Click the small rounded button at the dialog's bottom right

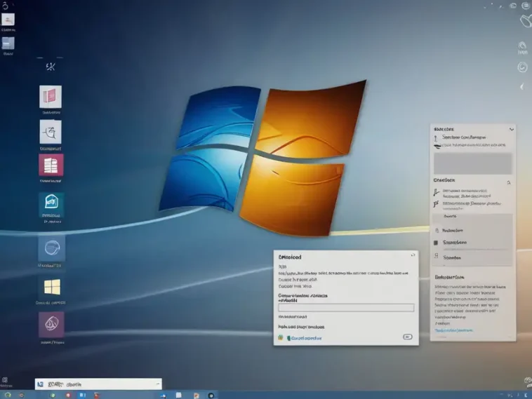(x=408, y=337)
